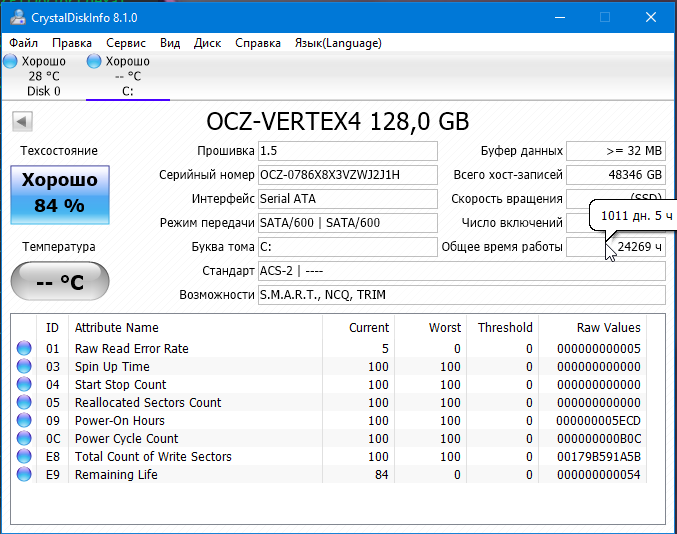Select the Power-On Hours attribute name
Image resolution: width=677 pixels, height=534 pixels.
click(120, 420)
